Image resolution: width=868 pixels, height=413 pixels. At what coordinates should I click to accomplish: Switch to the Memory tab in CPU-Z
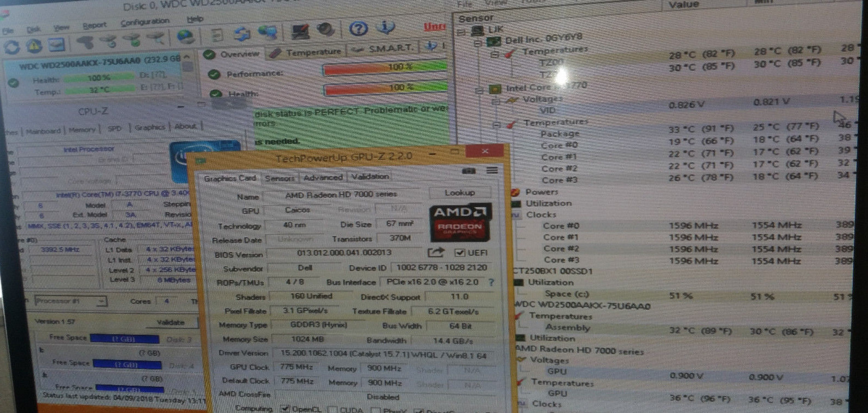(82, 130)
